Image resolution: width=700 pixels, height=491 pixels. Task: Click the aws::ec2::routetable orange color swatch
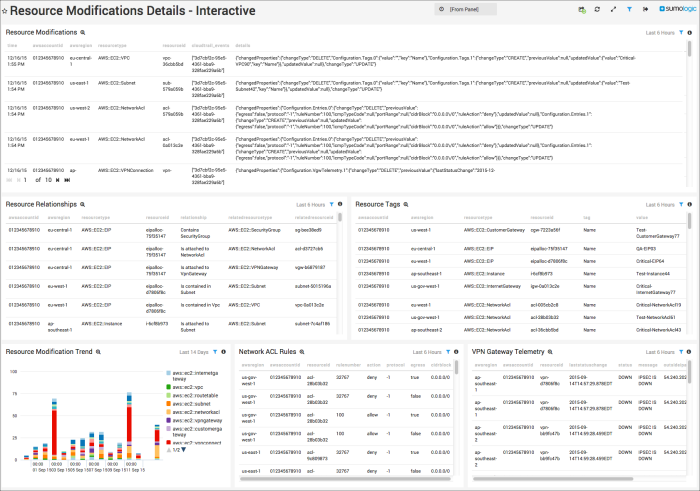pyautogui.click(x=168, y=394)
